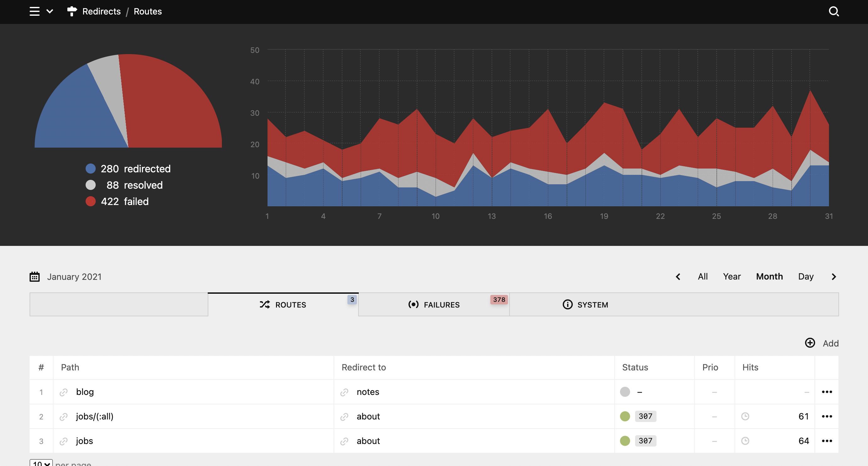Open options menu for jobs/(:all) route

click(826, 417)
